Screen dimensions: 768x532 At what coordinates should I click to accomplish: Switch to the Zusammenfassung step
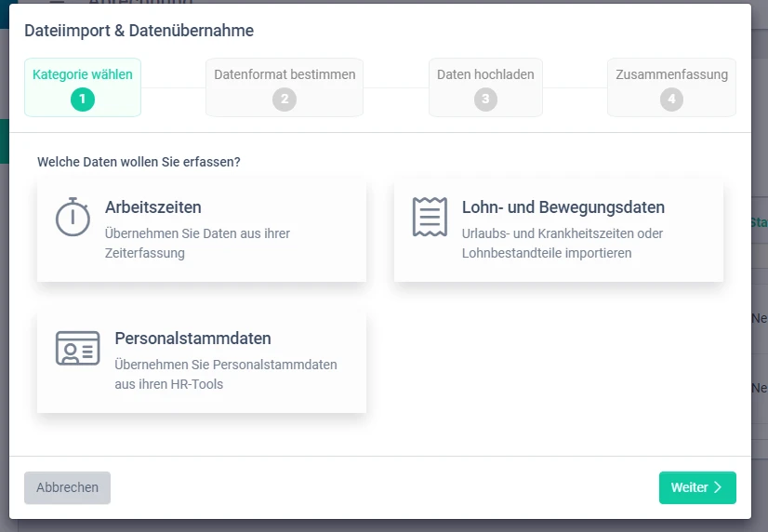point(671,75)
